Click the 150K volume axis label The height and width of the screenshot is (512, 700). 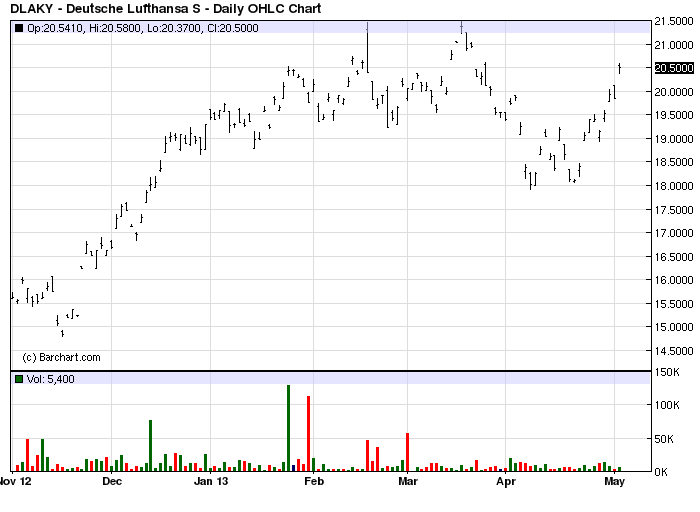[667, 372]
